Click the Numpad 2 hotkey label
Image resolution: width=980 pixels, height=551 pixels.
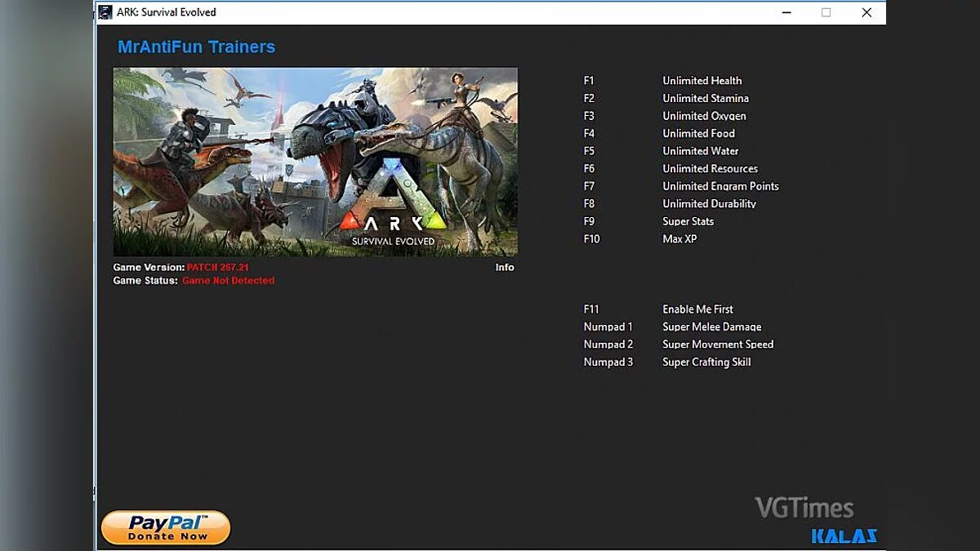pos(608,344)
